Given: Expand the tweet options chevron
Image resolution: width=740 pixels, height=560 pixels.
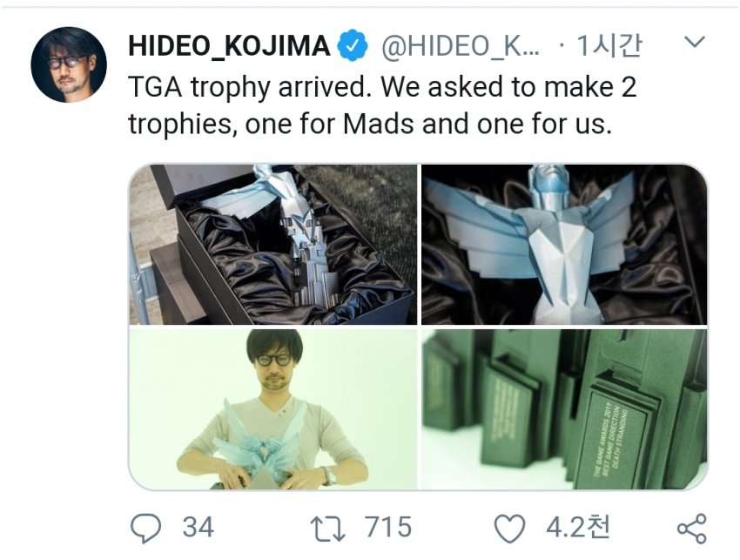Looking at the screenshot, I should tap(695, 43).
